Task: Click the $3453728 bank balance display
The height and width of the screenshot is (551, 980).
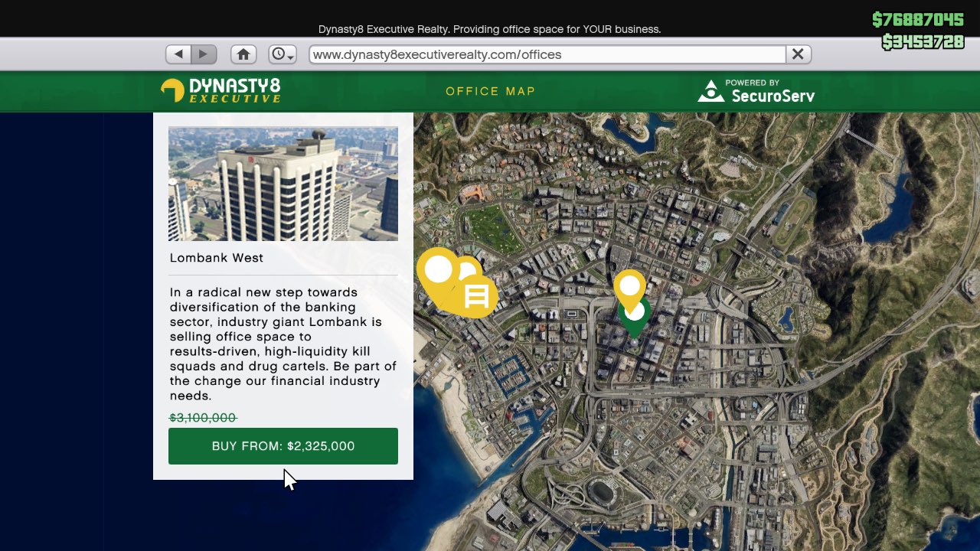Action: point(923,42)
